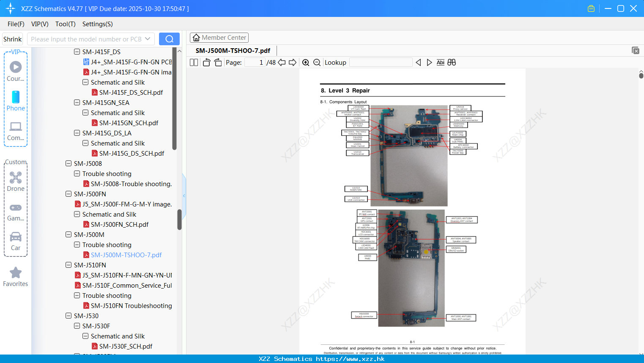Collapse Trouble shooting under SM-J510FN

tap(77, 295)
